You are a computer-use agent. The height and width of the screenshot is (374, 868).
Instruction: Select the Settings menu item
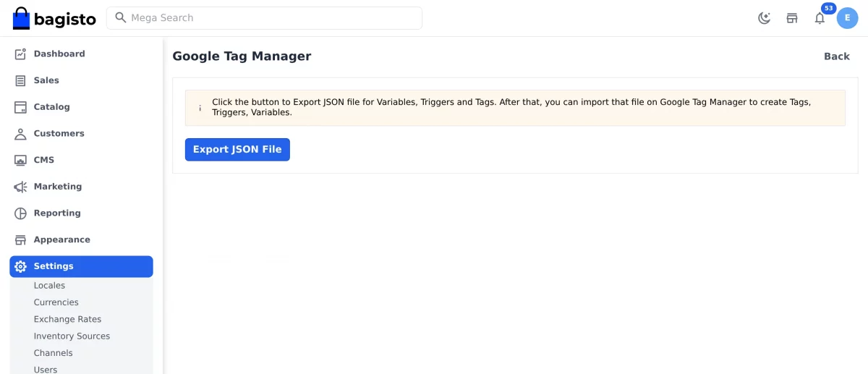tap(81, 266)
